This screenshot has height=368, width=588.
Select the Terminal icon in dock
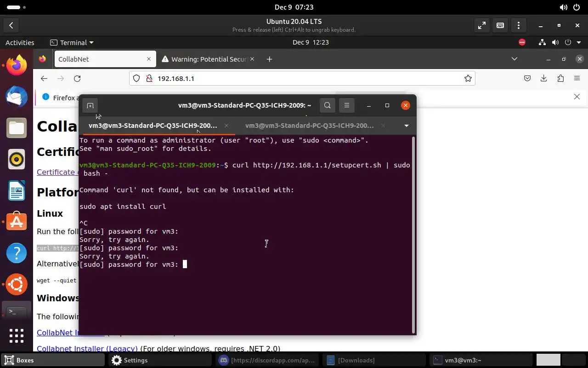pos(17,312)
